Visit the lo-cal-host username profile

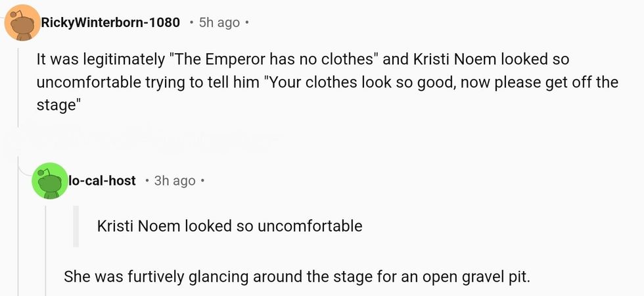(x=103, y=180)
